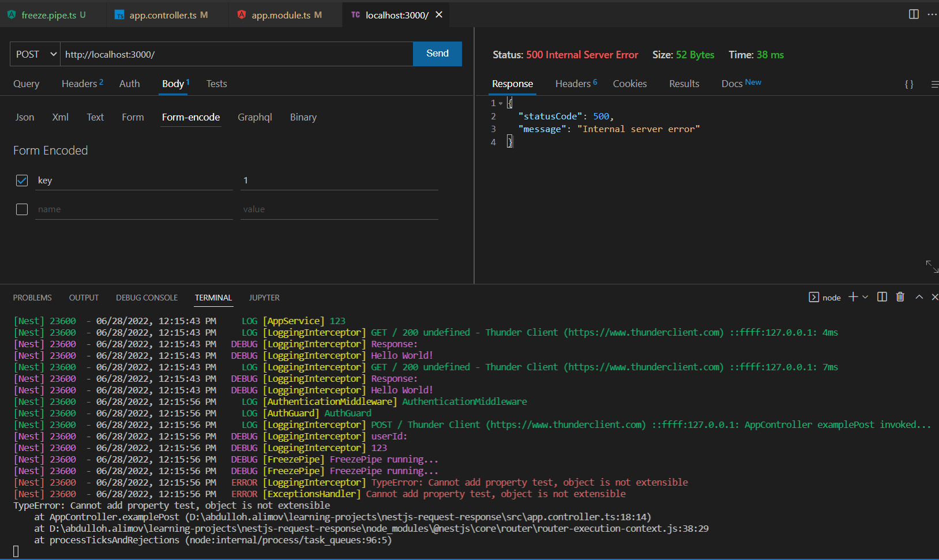Image resolution: width=939 pixels, height=560 pixels.
Task: Uncheck the 'key' form parameter checkbox
Action: (x=22, y=181)
